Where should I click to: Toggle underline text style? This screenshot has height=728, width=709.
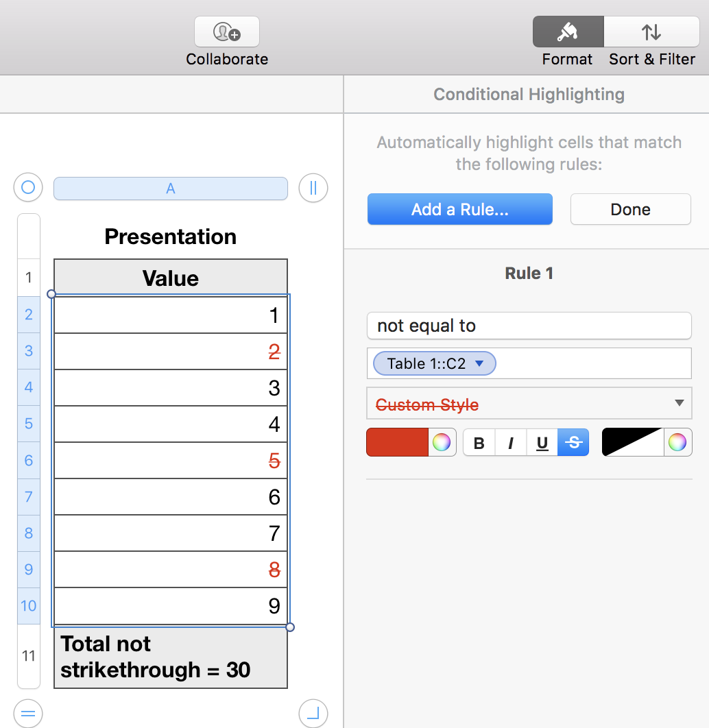coord(542,443)
